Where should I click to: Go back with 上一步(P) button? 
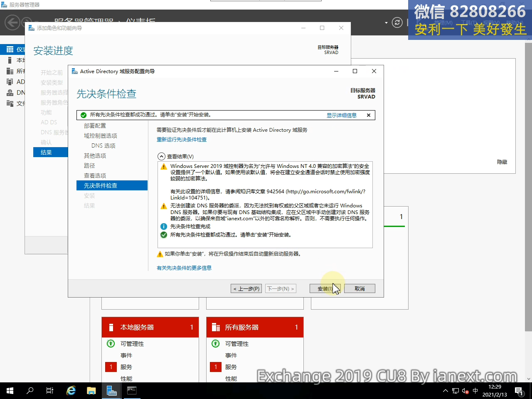[246, 288]
